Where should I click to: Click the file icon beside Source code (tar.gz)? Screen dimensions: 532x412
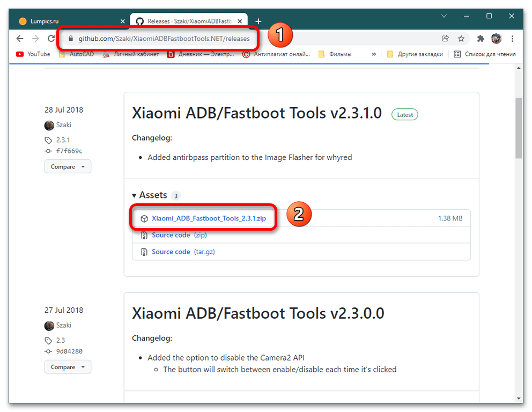pos(144,252)
